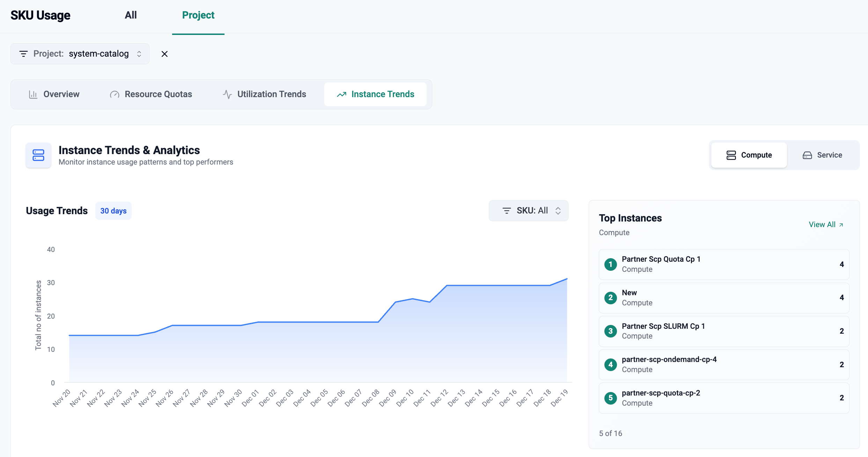Click the rank 1 badge for Partner Scp Quota Cp 1
The image size is (868, 457).
[x=610, y=264]
